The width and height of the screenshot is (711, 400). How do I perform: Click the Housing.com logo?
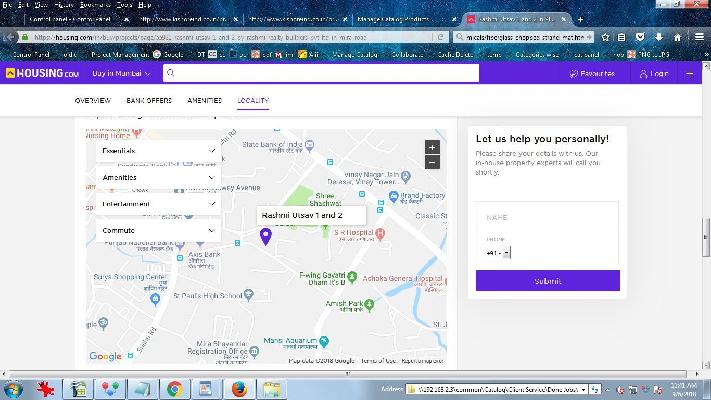[43, 73]
